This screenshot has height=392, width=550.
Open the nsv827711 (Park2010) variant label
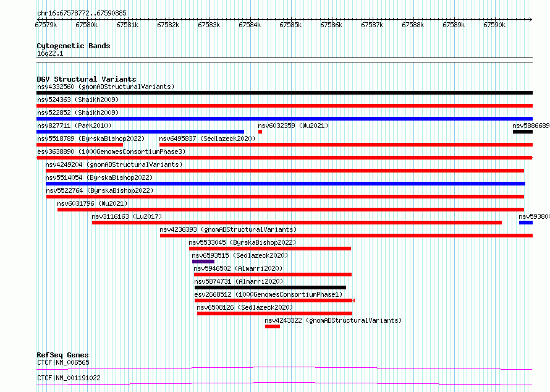74,126
